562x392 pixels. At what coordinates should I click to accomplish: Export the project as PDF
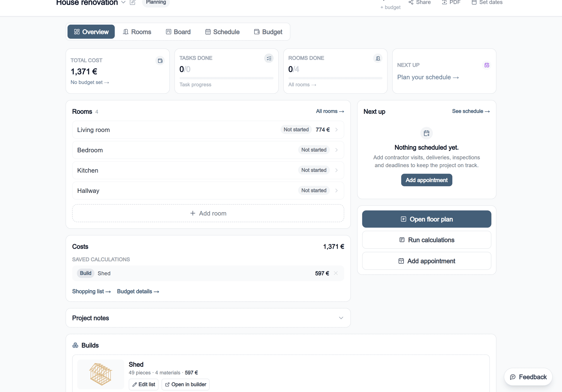coord(451,2)
